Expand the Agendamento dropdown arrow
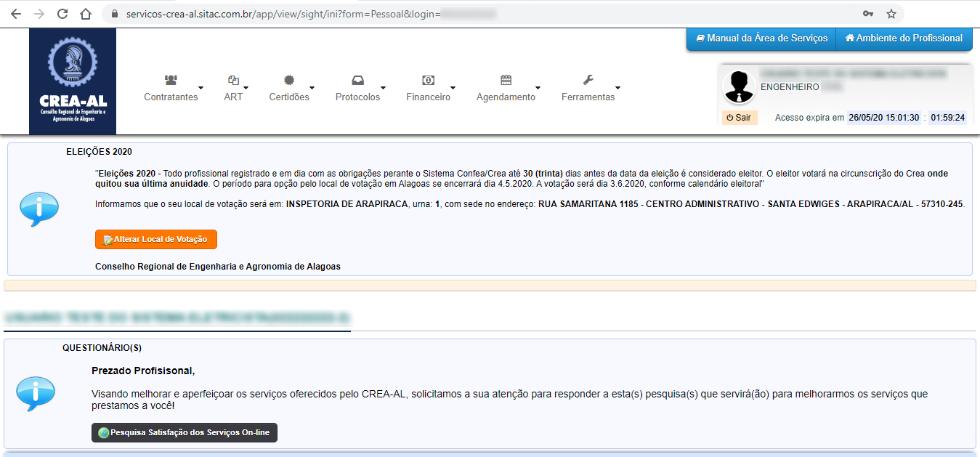980x457 pixels. [x=538, y=87]
